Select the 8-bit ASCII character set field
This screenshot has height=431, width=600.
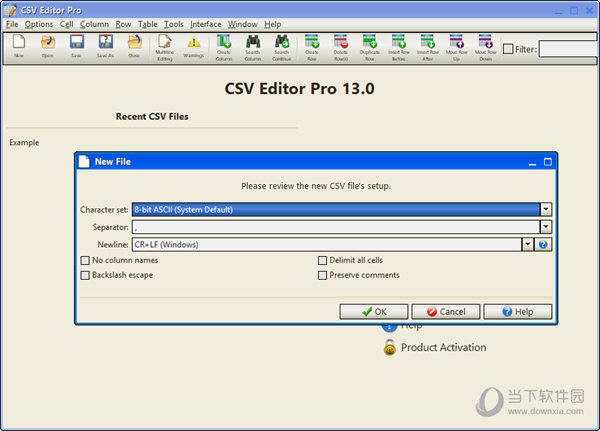[336, 209]
